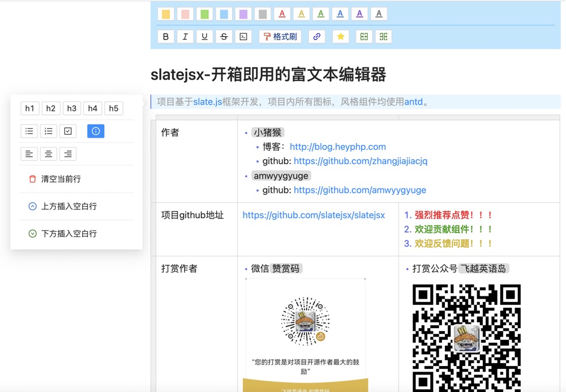
Task: Set heading level h3
Action: click(71, 108)
